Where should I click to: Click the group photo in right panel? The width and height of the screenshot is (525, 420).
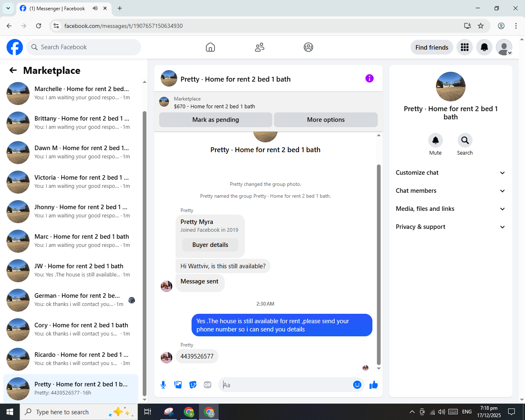(x=451, y=87)
